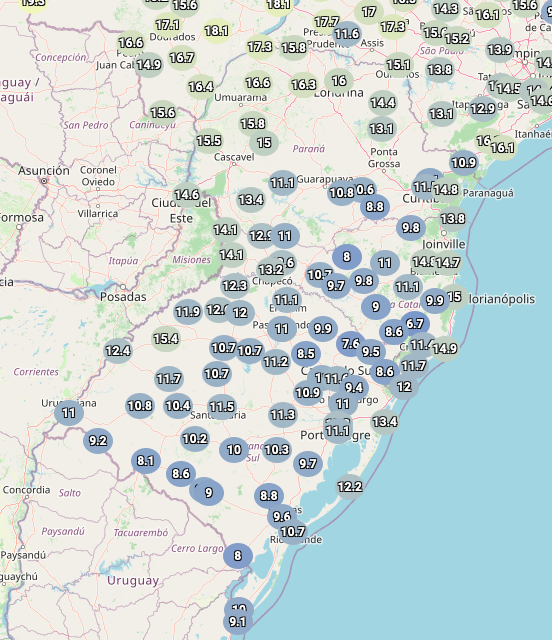The image size is (552, 640).
Task: Open the 16.3 temperature marker
Action: click(303, 84)
